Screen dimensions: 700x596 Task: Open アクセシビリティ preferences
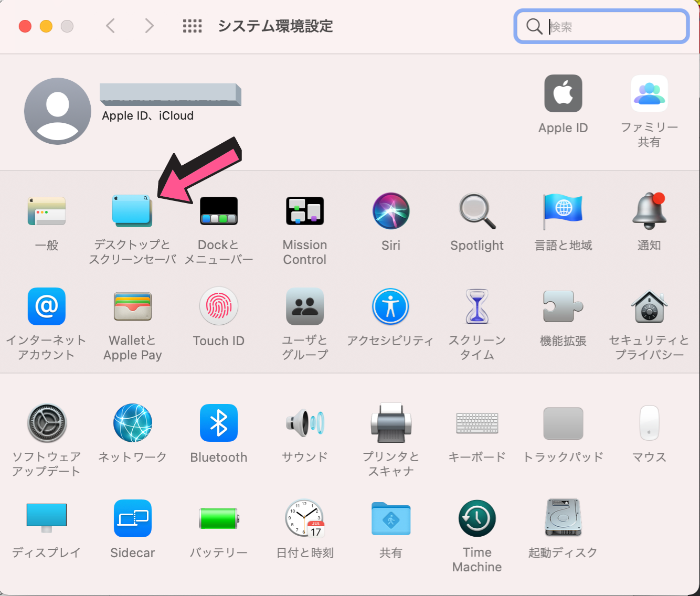pyautogui.click(x=391, y=306)
